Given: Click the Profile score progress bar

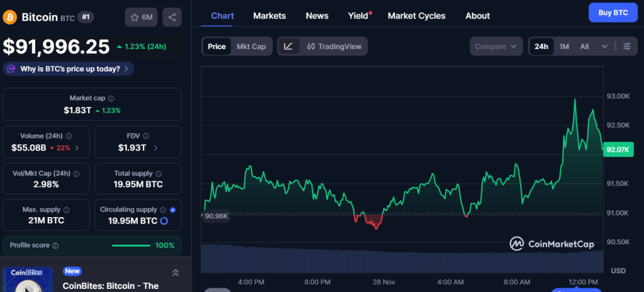Looking at the screenshot, I should point(131,246).
